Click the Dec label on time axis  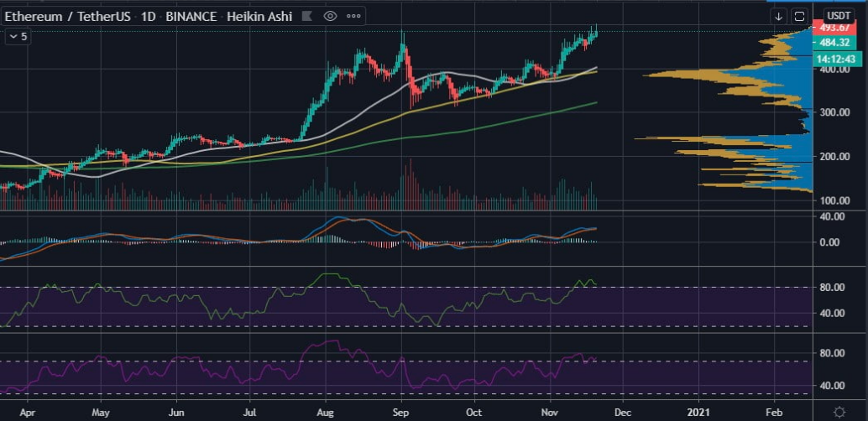(623, 412)
